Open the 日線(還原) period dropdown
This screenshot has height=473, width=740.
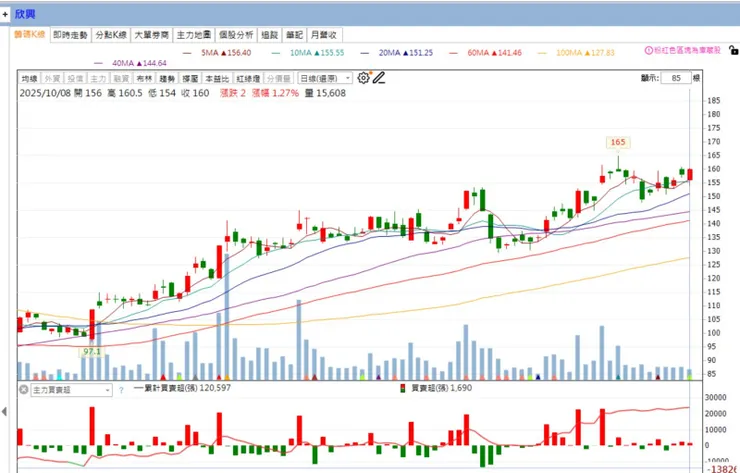(x=325, y=78)
